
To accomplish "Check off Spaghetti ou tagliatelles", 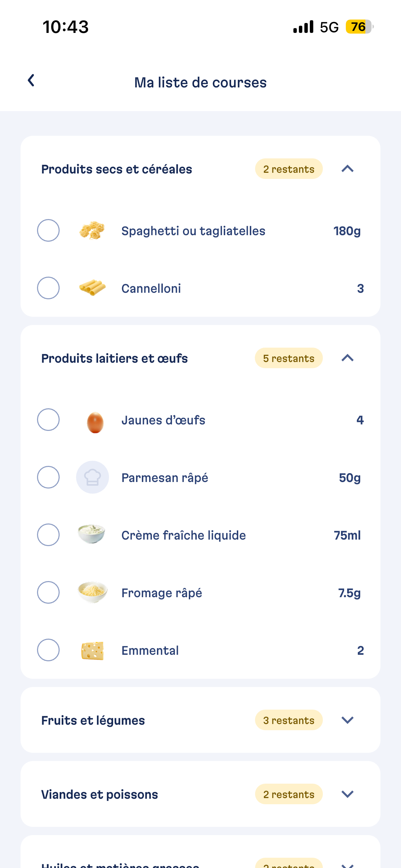I will [48, 230].
